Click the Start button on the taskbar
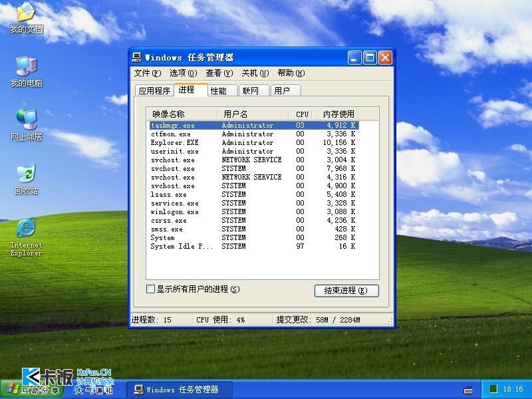Image resolution: width=532 pixels, height=399 pixels. [31, 390]
